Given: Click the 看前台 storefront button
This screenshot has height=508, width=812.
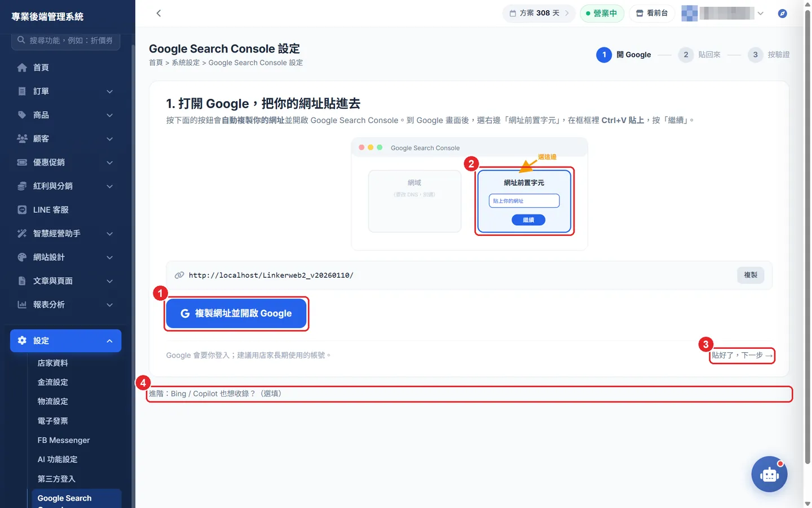Looking at the screenshot, I should (652, 13).
